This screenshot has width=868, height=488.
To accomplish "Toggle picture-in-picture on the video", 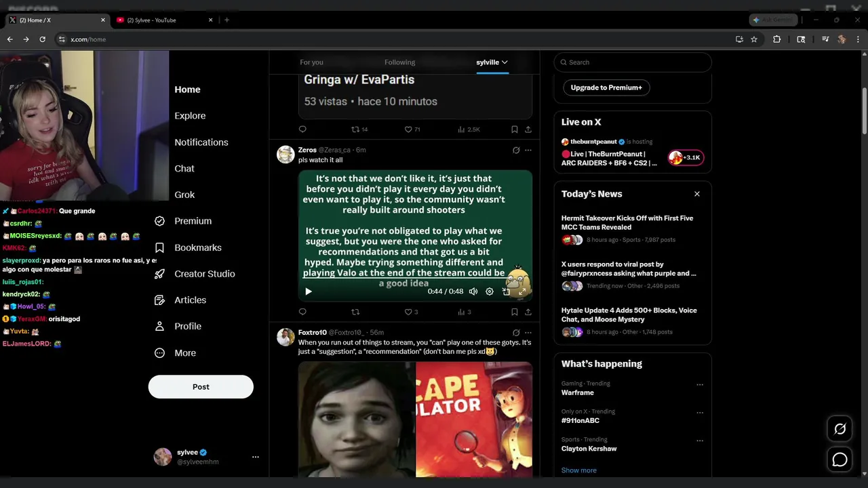I will tap(506, 291).
